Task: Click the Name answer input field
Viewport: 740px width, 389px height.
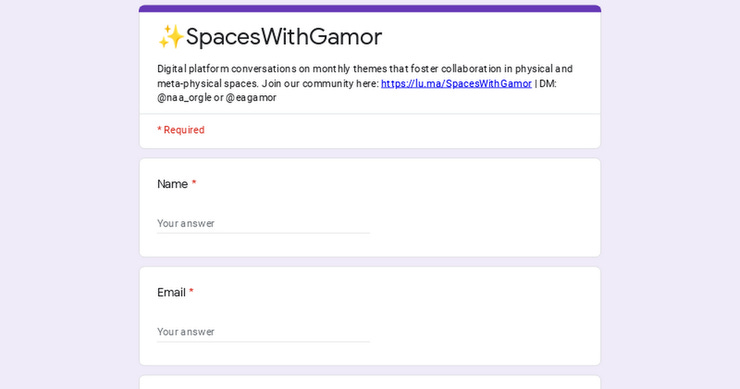Action: (x=263, y=223)
